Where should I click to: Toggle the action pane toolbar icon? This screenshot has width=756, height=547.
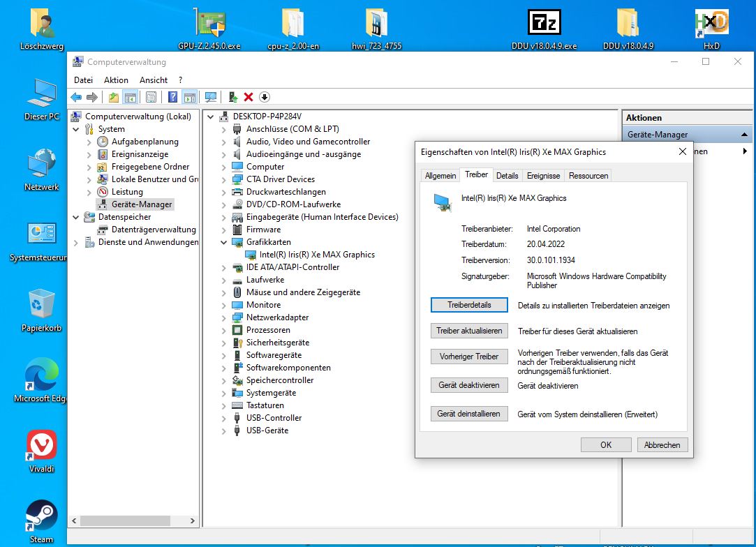190,98
